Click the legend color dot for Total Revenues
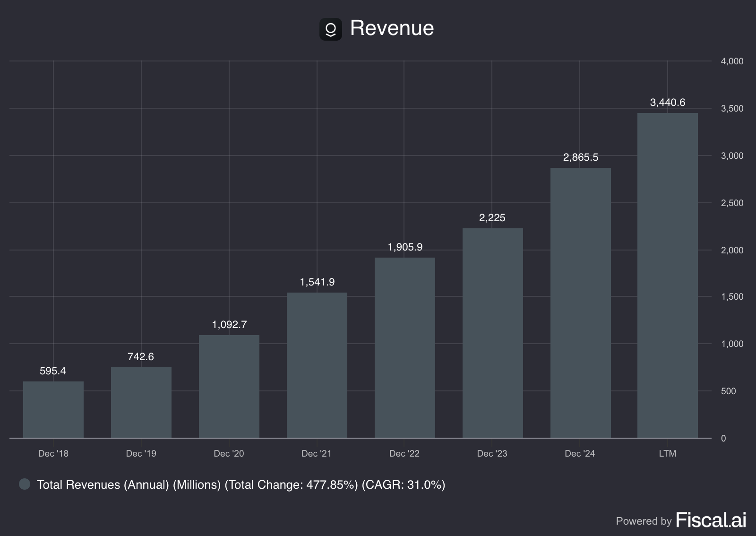 click(25, 484)
